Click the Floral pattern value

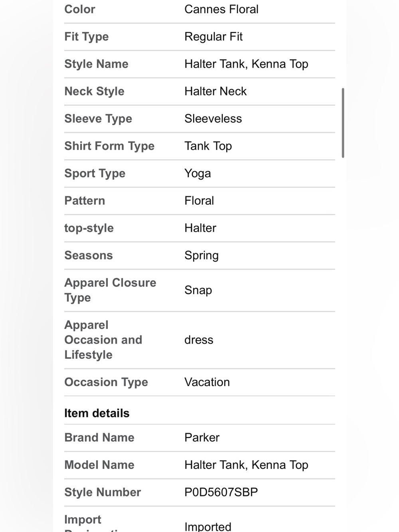pyautogui.click(x=199, y=201)
